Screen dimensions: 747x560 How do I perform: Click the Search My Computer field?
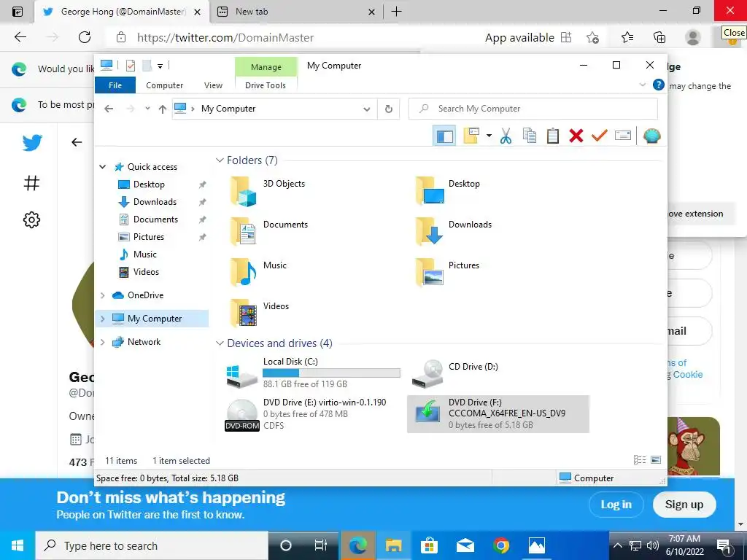(533, 109)
